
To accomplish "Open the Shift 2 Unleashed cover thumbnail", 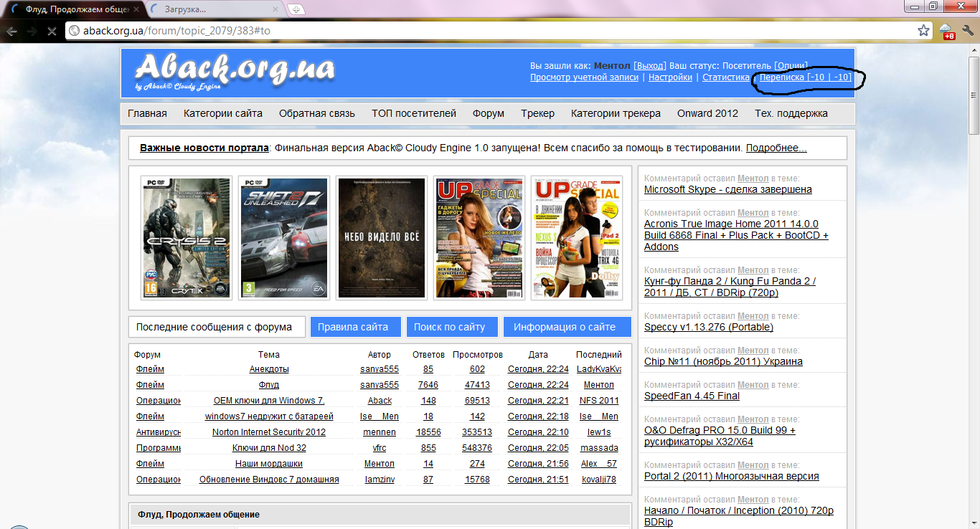I will click(284, 237).
